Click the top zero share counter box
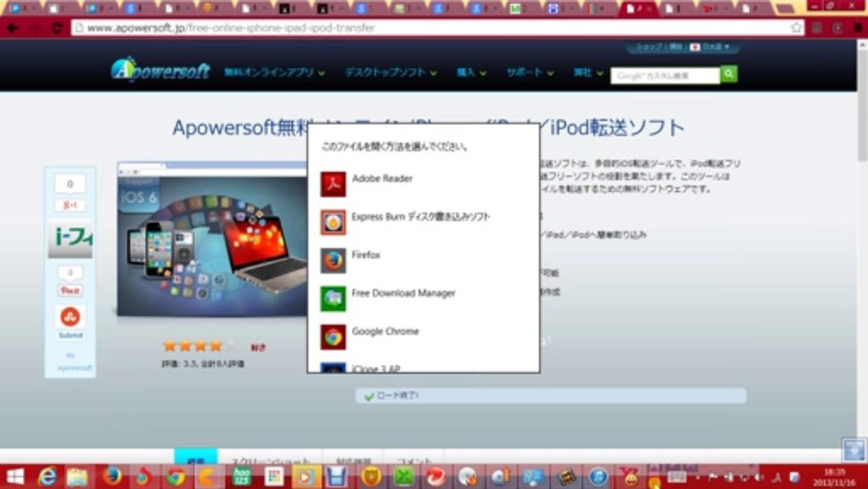The image size is (868, 489). [x=70, y=184]
